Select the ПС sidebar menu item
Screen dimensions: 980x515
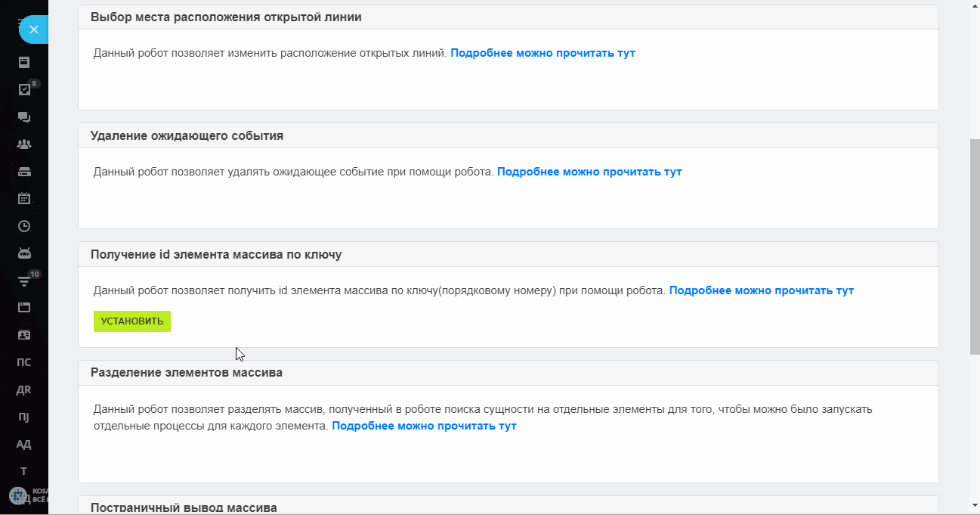(24, 362)
